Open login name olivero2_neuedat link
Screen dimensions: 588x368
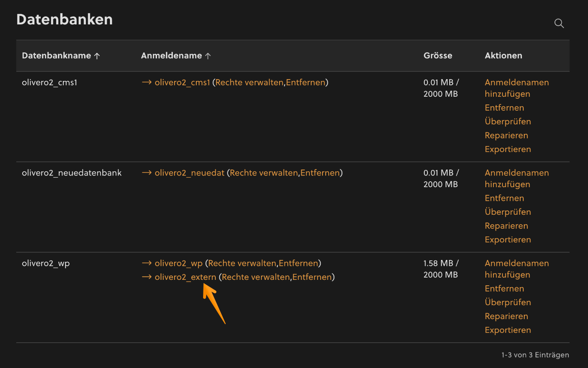click(190, 173)
